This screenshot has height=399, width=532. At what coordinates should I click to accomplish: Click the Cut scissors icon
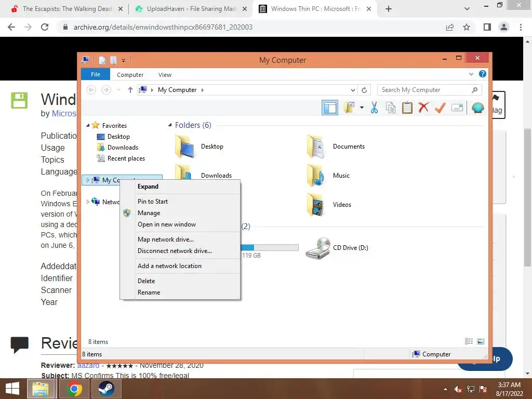tap(374, 108)
